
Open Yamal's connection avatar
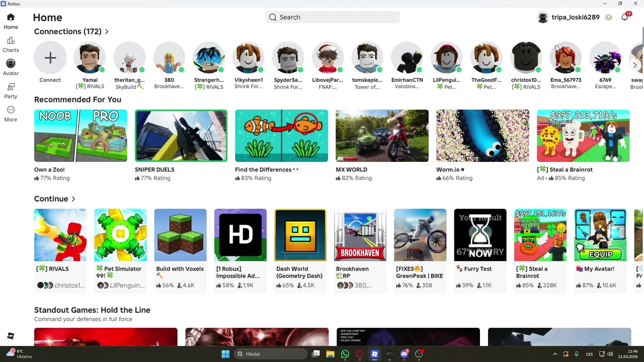[x=90, y=58]
